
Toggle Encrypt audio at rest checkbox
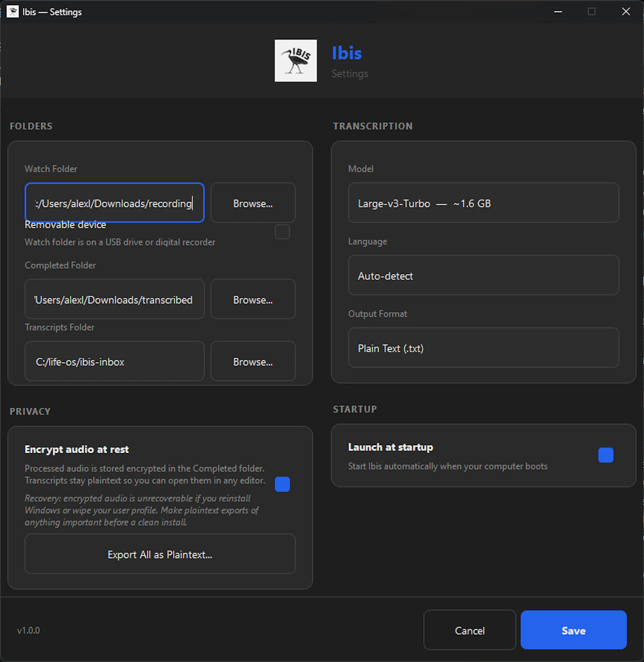point(282,484)
